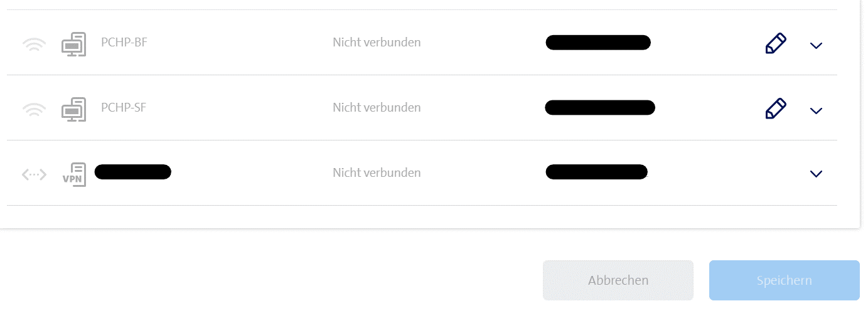This screenshot has height=328, width=868.
Task: Click the computer device icon beside PCHP-BF
Action: click(x=73, y=45)
